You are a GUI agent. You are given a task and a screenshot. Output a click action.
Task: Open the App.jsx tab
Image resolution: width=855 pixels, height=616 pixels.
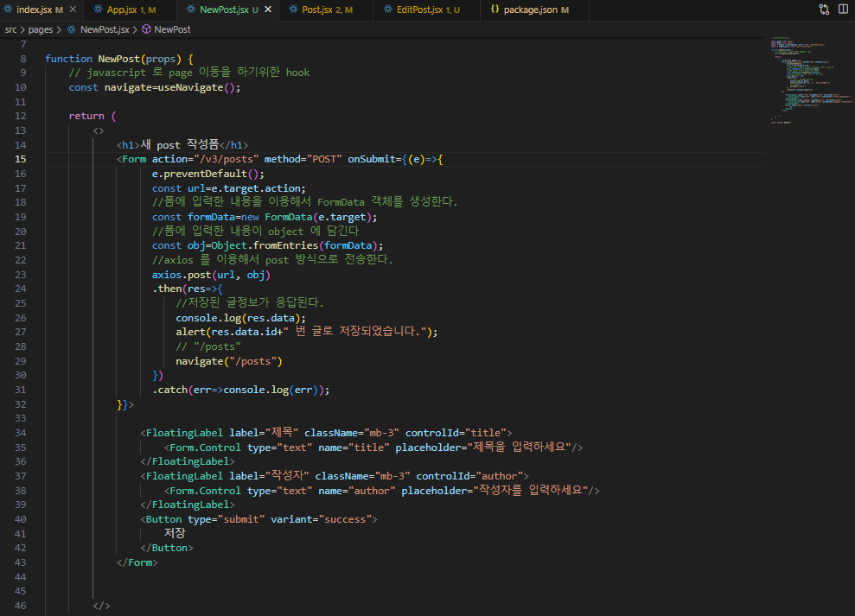(130, 10)
